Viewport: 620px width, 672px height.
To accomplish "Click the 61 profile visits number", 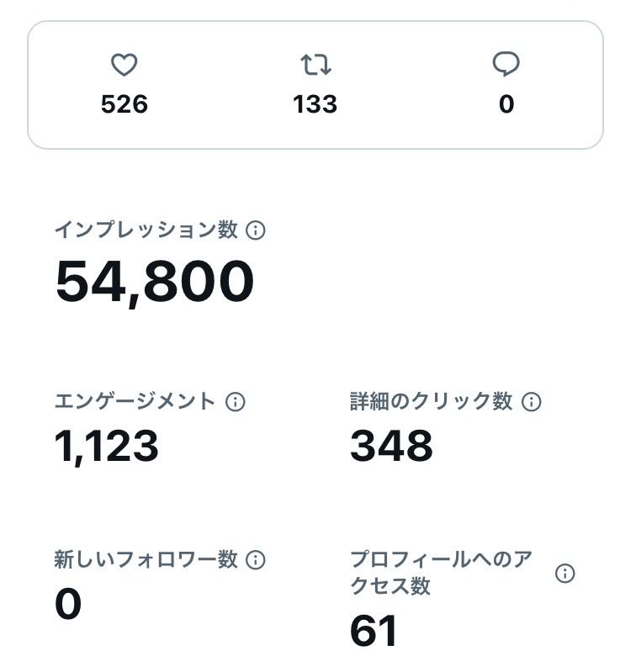I will point(374,632).
